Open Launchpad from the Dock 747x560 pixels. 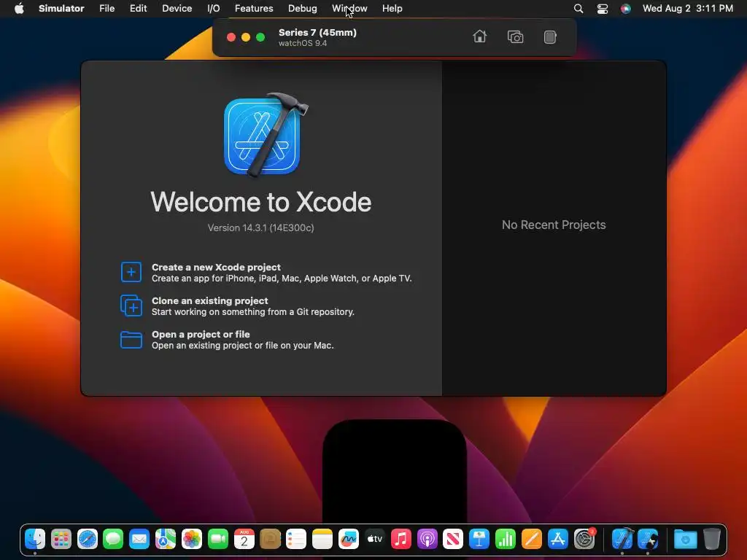pyautogui.click(x=61, y=539)
